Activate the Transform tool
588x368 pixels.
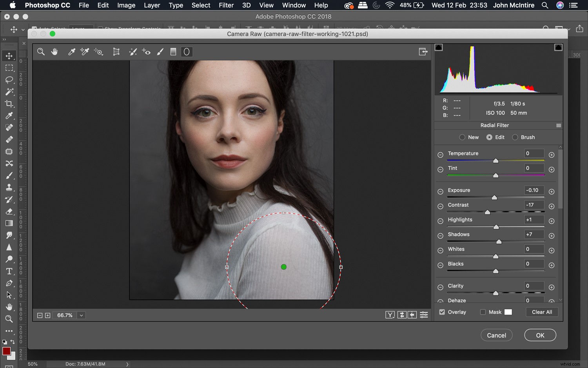click(x=116, y=51)
